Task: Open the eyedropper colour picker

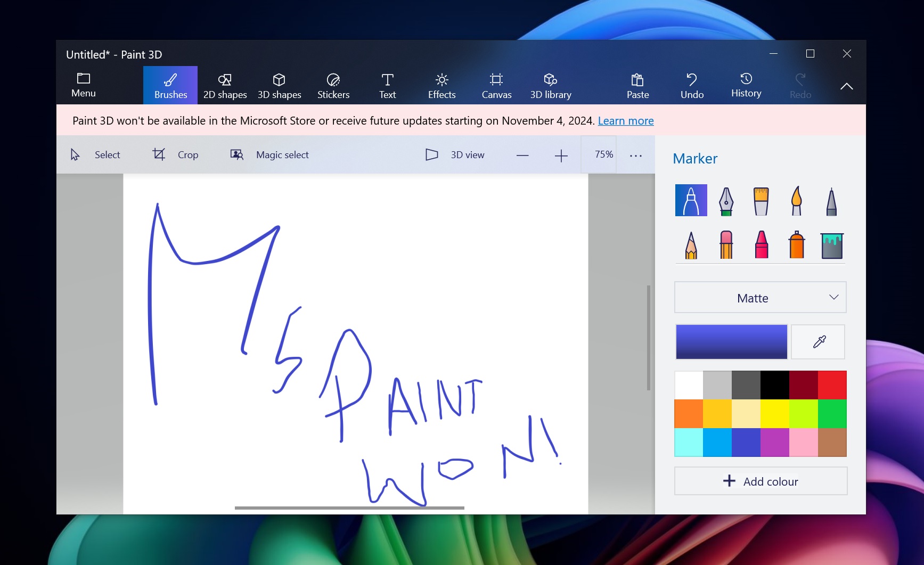Action: click(x=818, y=341)
